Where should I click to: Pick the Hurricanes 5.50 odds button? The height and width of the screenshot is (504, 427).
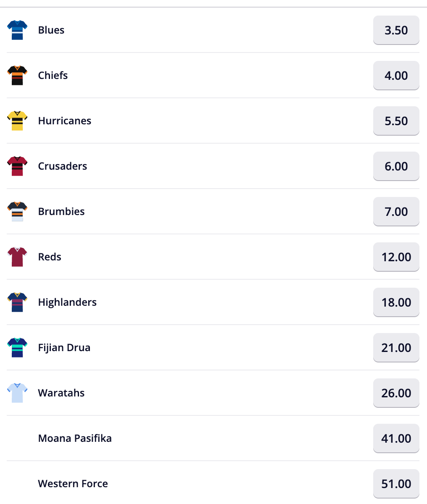[396, 121]
